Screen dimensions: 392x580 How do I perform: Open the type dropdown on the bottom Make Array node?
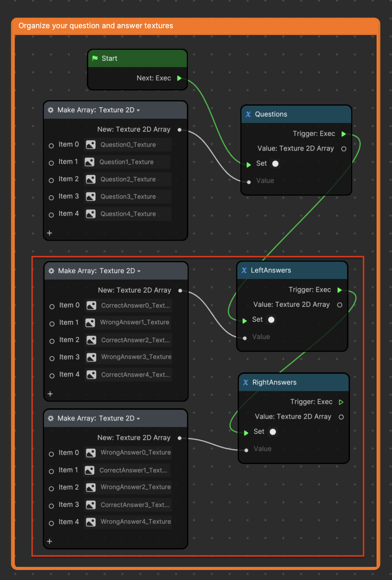point(138,419)
